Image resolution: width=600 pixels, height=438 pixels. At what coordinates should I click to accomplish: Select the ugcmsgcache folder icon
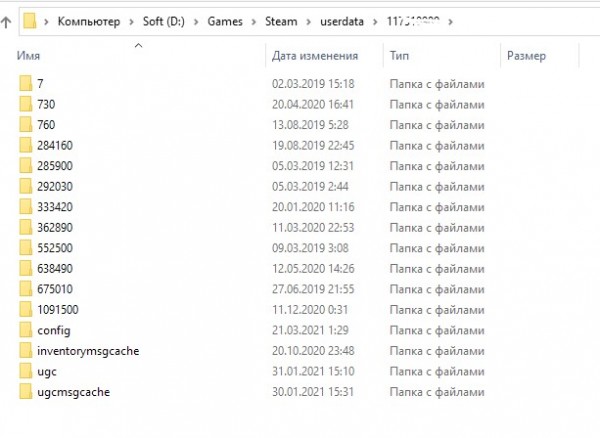coord(26,392)
